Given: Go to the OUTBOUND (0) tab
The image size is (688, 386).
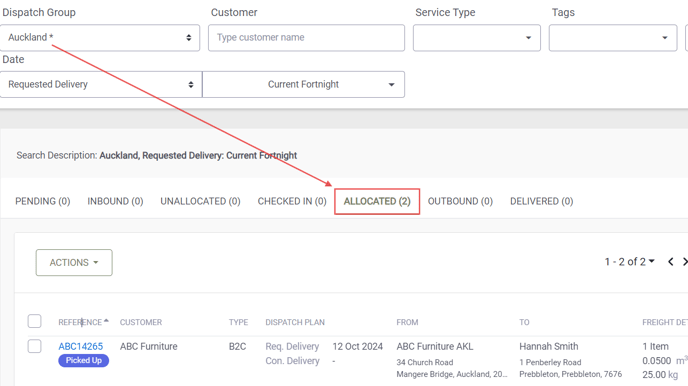Looking at the screenshot, I should coord(460,201).
